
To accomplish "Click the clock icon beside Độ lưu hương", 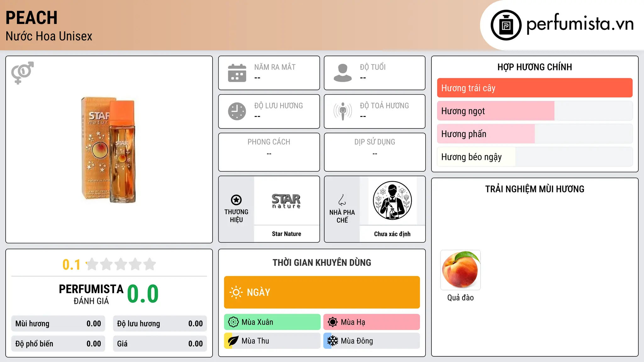I will click(237, 111).
